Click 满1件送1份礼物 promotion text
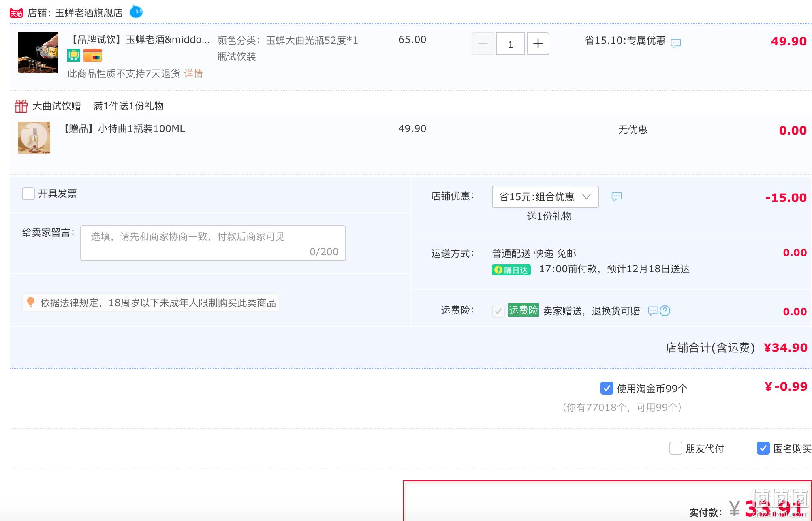Viewport: 812px width, 521px height. point(128,106)
